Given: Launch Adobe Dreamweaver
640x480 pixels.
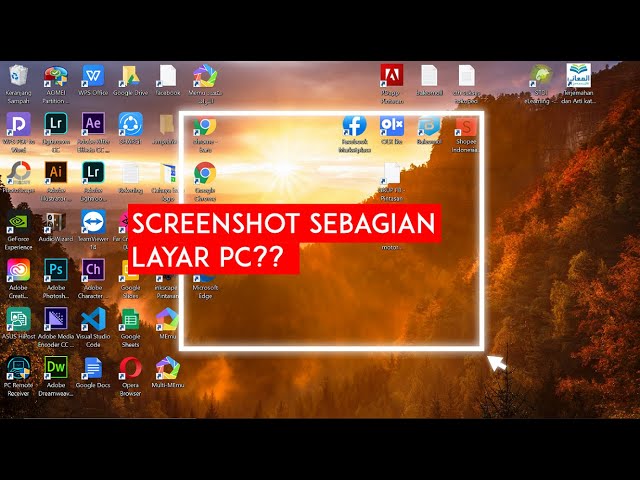Looking at the screenshot, I should pos(56,367).
